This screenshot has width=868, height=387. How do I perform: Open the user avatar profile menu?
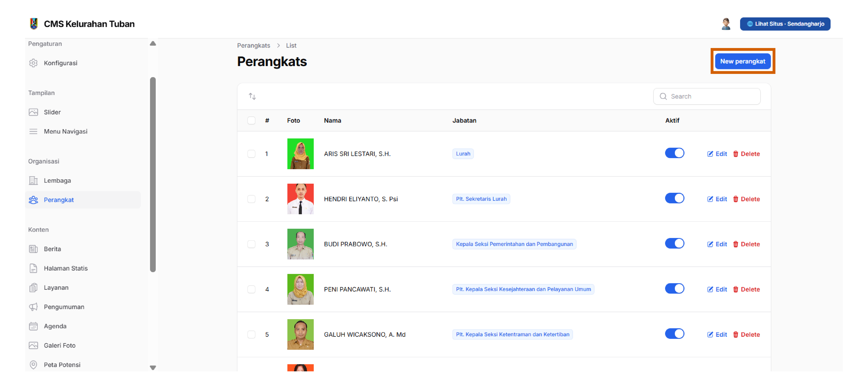[726, 24]
